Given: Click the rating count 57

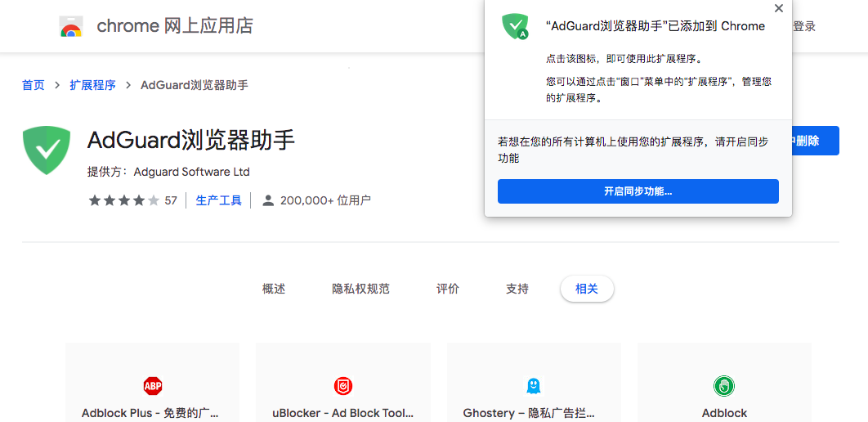Looking at the screenshot, I should point(171,200).
